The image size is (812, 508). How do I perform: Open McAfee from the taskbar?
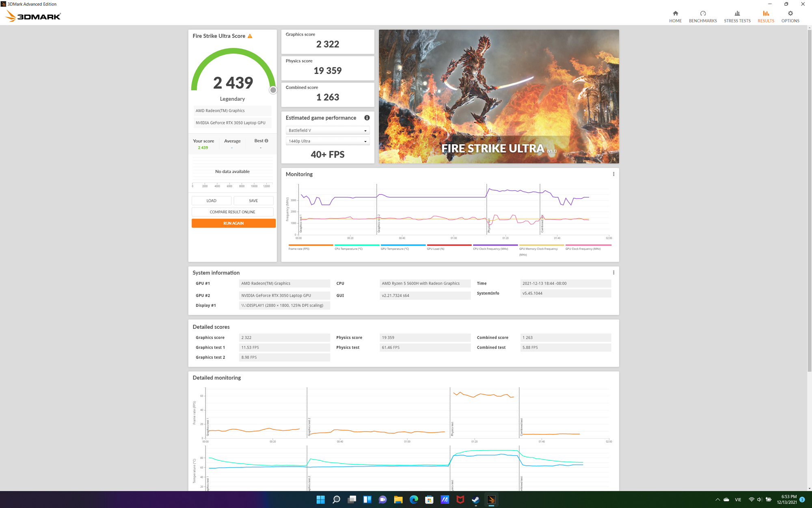pos(460,499)
